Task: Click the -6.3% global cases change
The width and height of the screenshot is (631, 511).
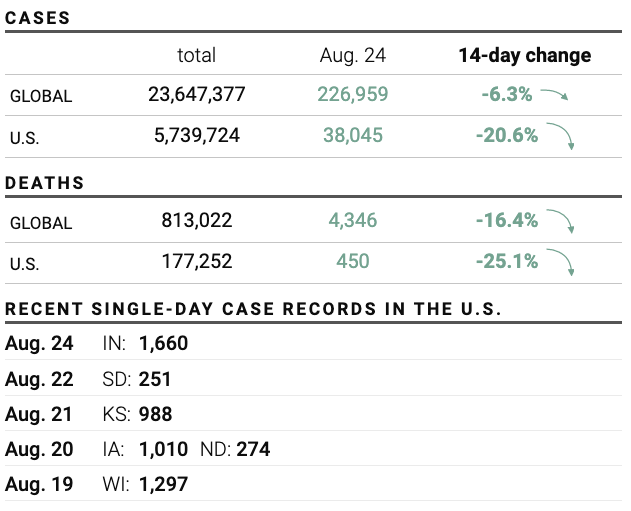Action: coord(506,95)
